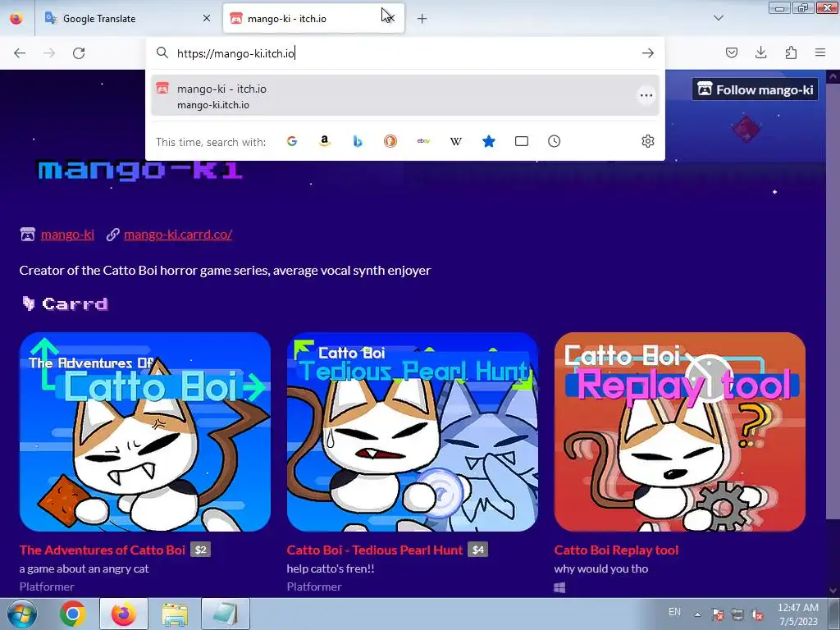Image resolution: width=840 pixels, height=630 pixels.
Task: Click Catto Boi - Tedious Pearl Hunt title
Action: [374, 550]
